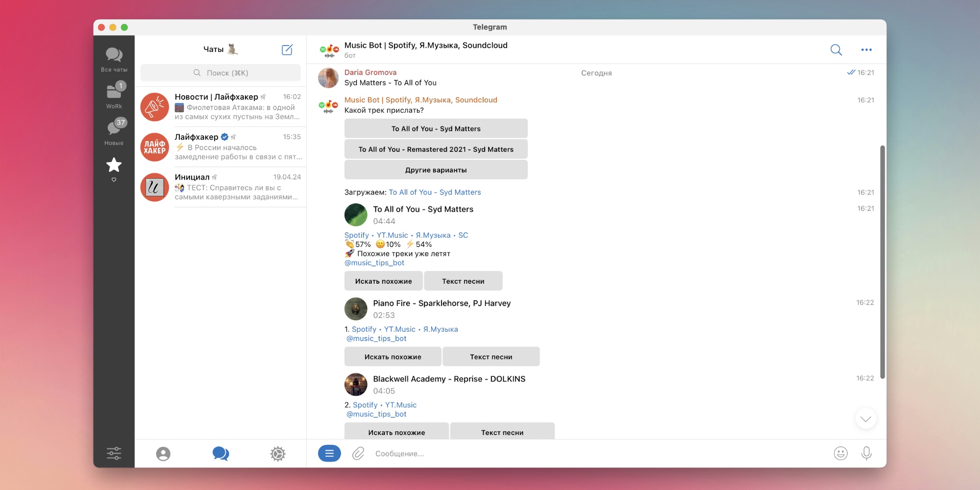
Task: Open Spotify link for Piano Fire
Action: [364, 329]
